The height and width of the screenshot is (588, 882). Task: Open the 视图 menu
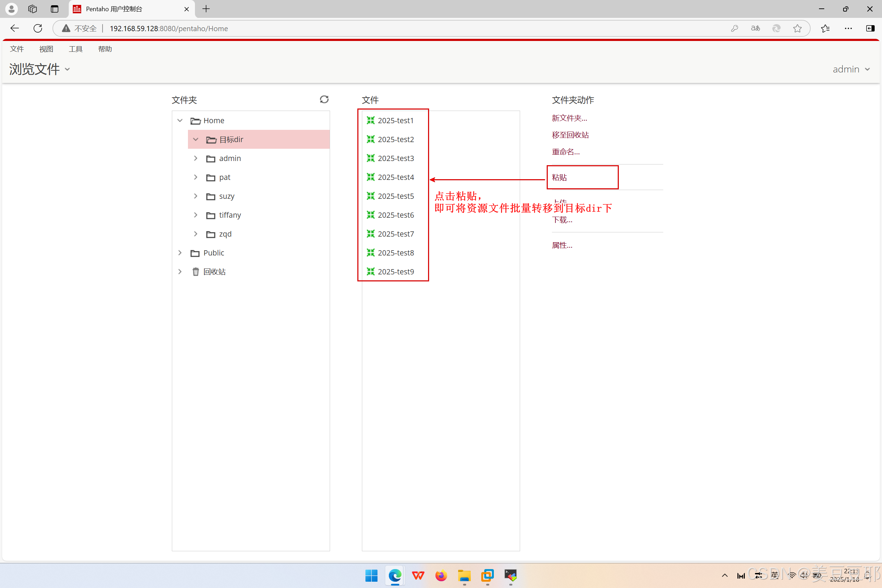coord(46,49)
